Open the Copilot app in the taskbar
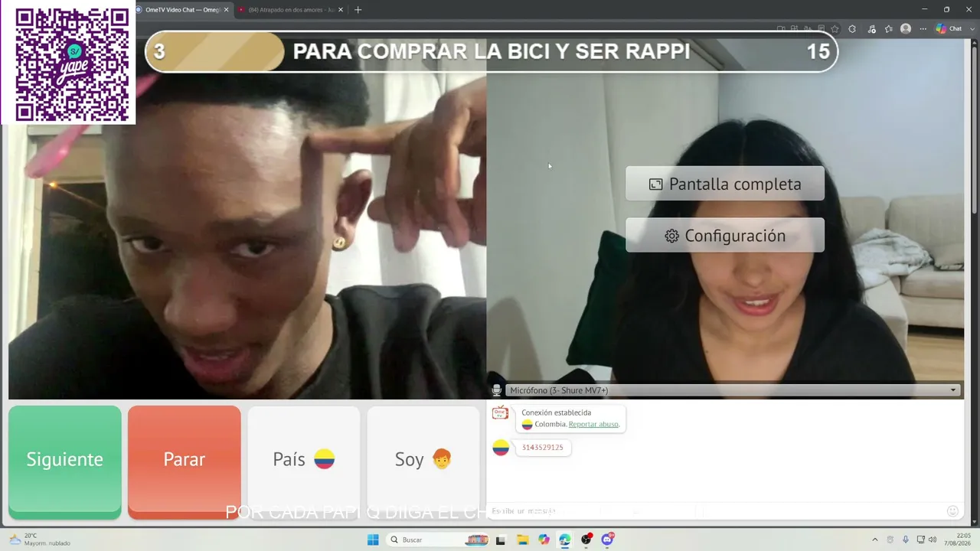This screenshot has height=551, width=980. (544, 540)
